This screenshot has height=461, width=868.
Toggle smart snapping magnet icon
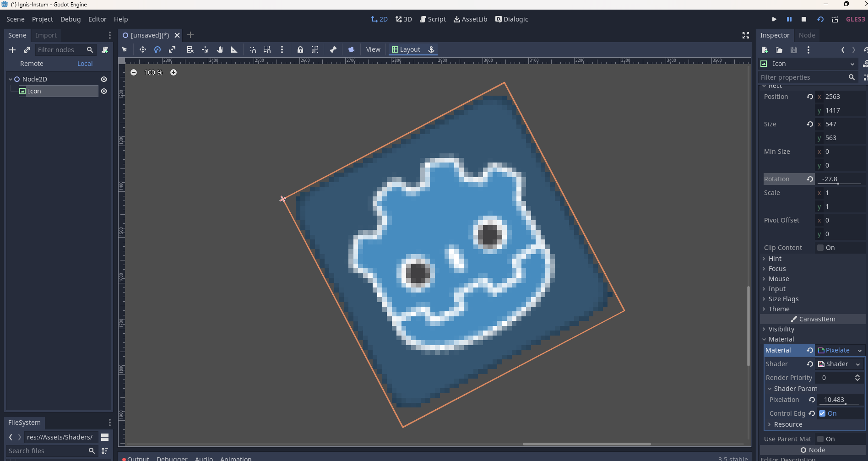point(253,49)
